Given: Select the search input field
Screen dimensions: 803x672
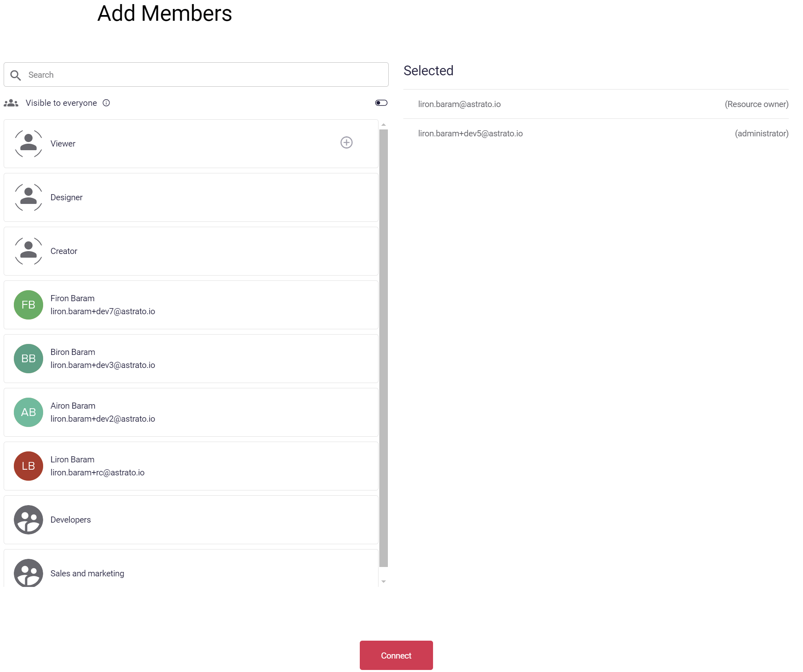Looking at the screenshot, I should click(196, 74).
